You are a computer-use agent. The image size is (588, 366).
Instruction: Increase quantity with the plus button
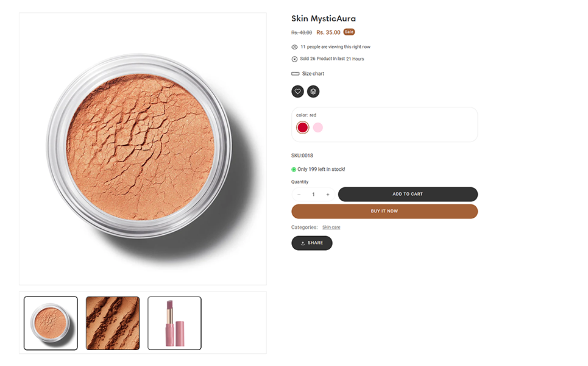(x=328, y=195)
